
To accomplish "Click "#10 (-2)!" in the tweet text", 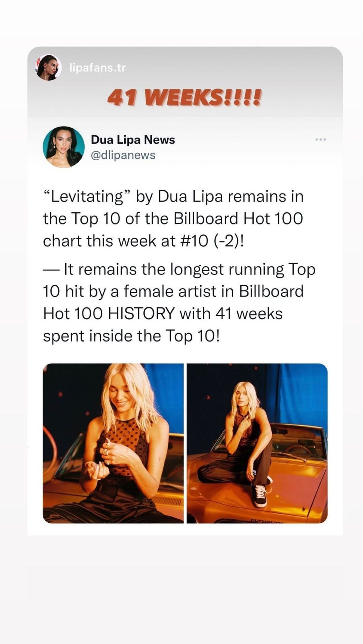I will tap(212, 241).
